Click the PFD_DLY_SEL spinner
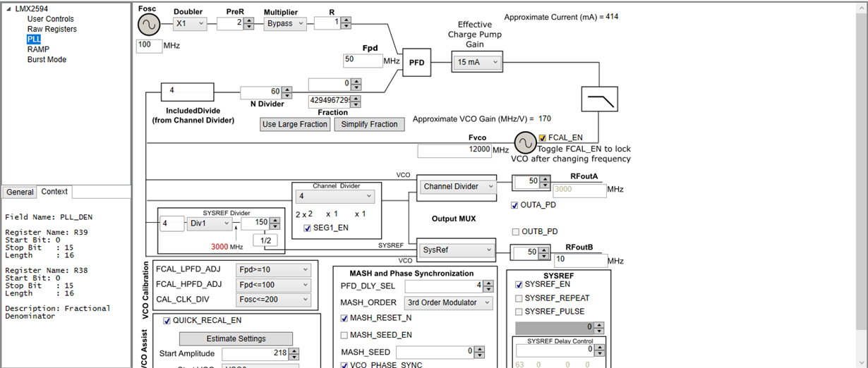Image resolution: width=868 pixels, height=368 pixels. [448, 286]
